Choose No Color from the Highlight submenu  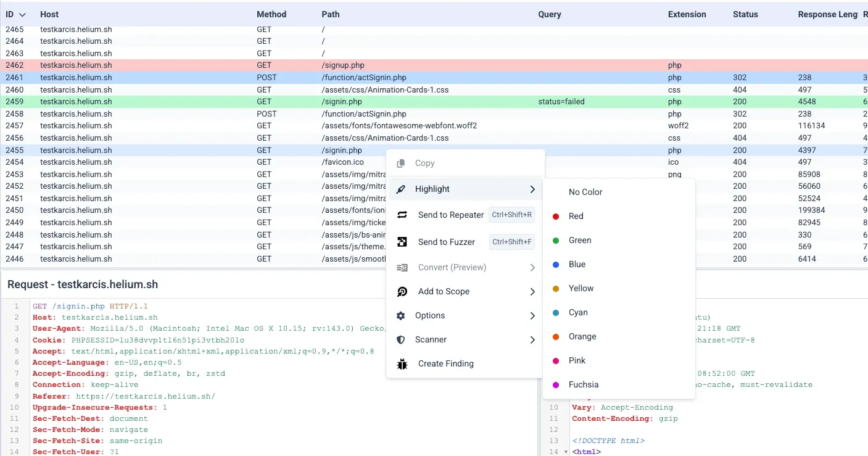click(584, 192)
